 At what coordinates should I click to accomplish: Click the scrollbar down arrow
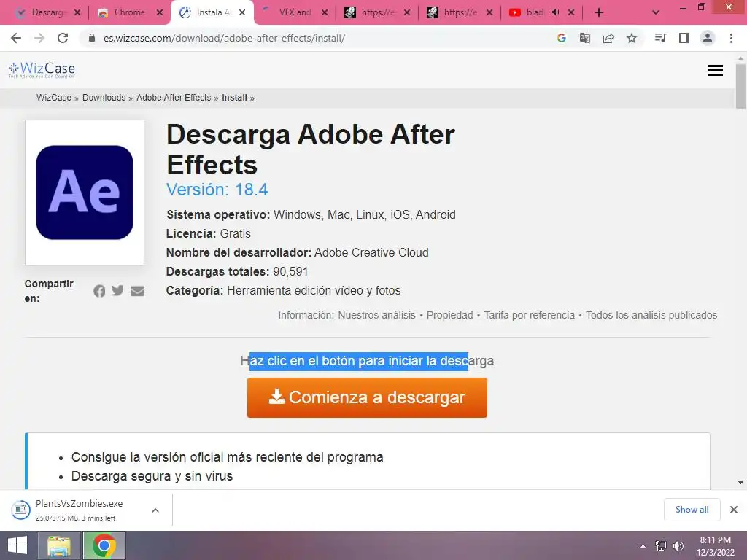(740, 483)
